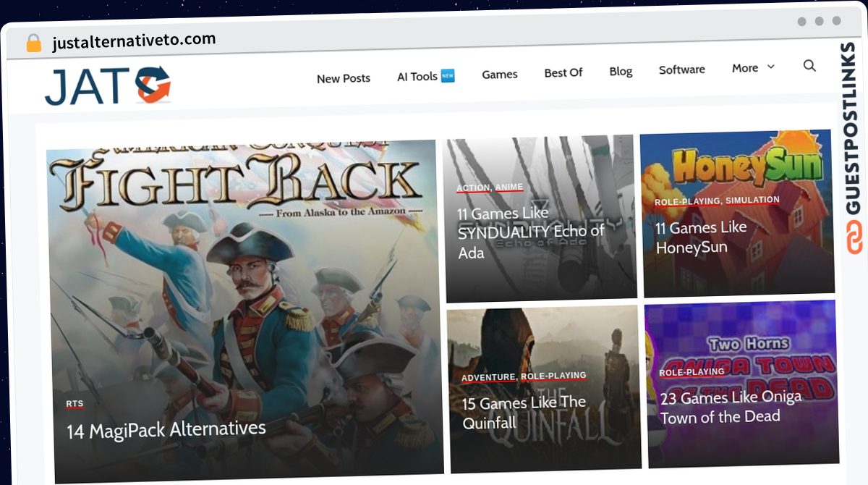
Task: Click the justalternativeto.com address bar
Action: pyautogui.click(x=134, y=41)
